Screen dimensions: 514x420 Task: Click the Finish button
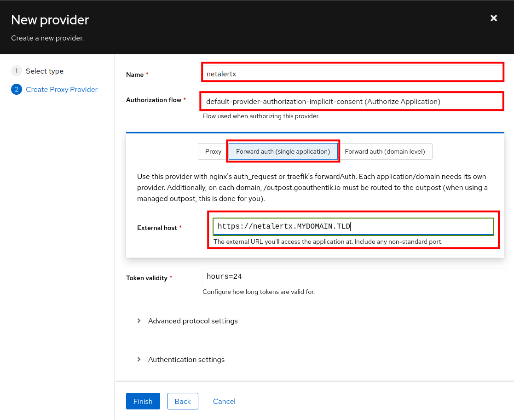[x=143, y=401]
